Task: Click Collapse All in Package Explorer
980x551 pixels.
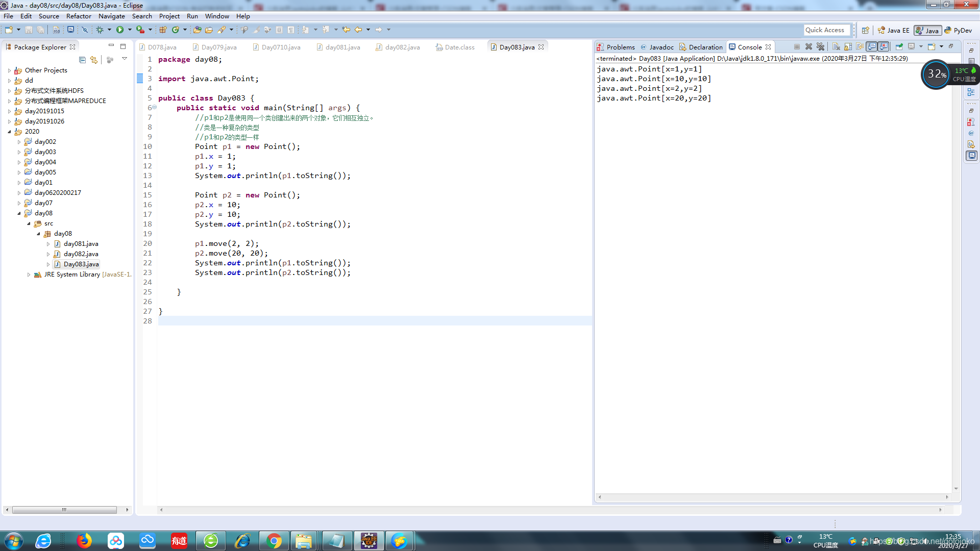Action: tap(82, 60)
